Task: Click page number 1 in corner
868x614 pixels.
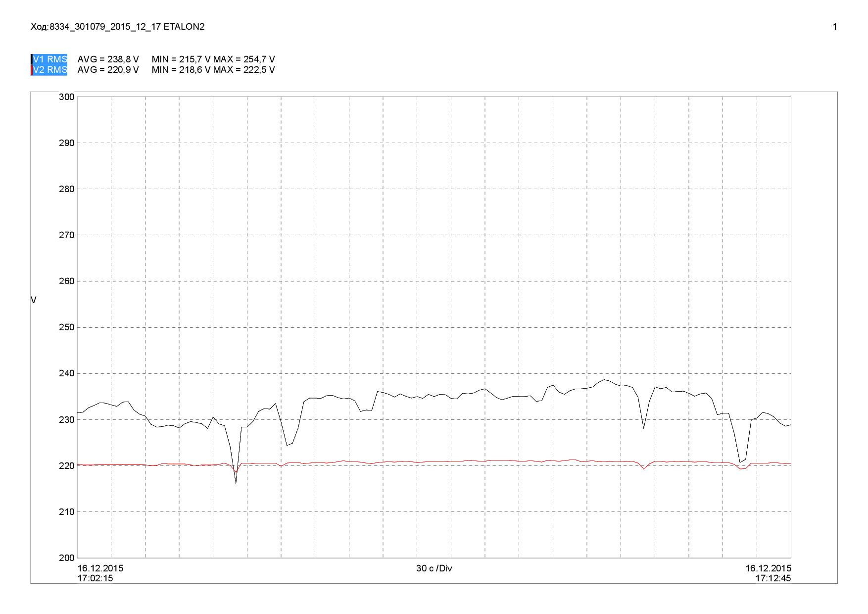Action: pos(835,27)
